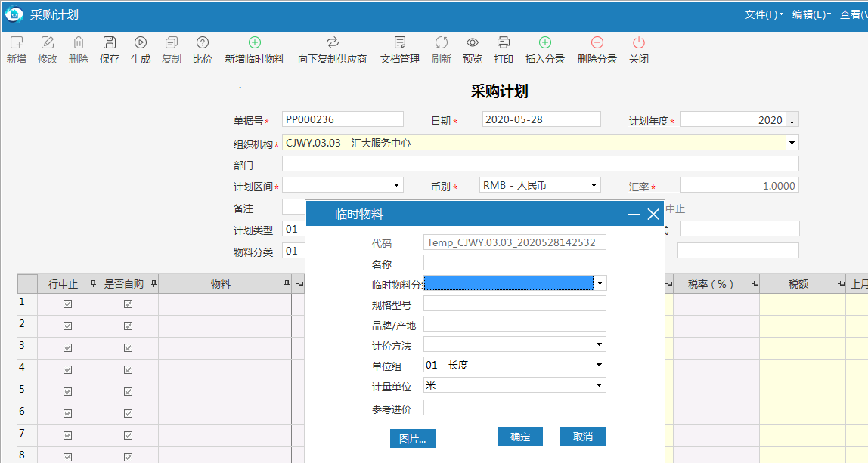Toggle 行中止 checkbox in row 1
This screenshot has height=463, width=868.
67,304
